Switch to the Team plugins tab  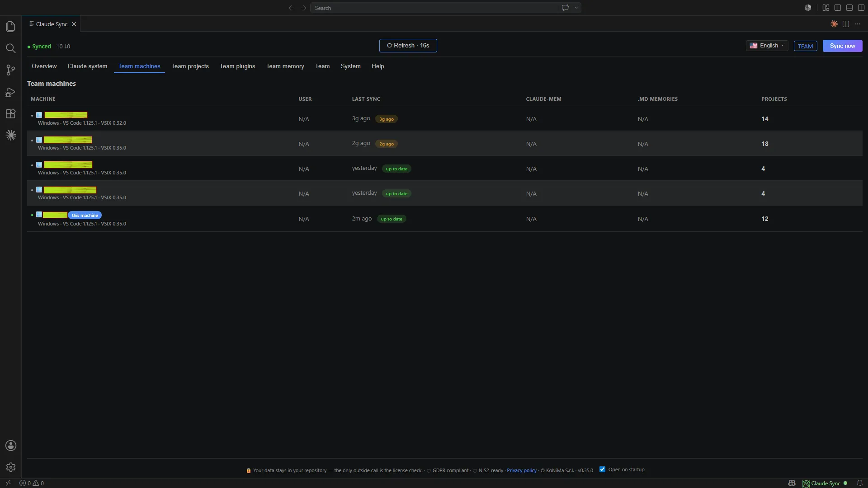pyautogui.click(x=237, y=66)
